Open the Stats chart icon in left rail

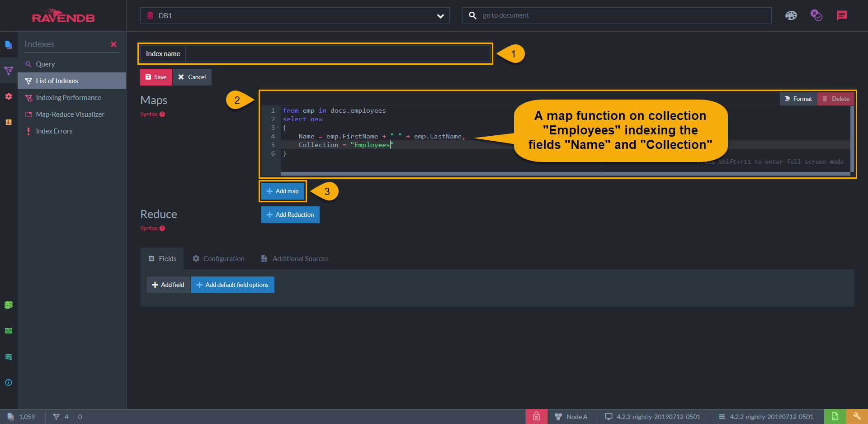(x=9, y=122)
